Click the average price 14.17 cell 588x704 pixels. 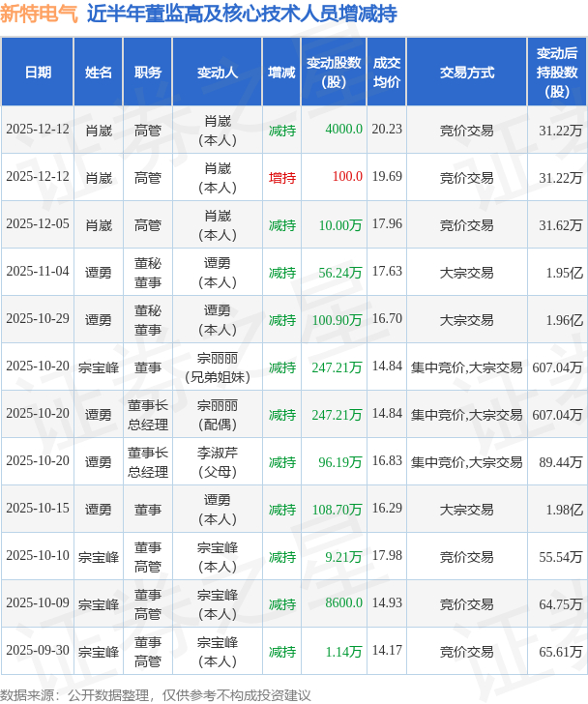[387, 651]
